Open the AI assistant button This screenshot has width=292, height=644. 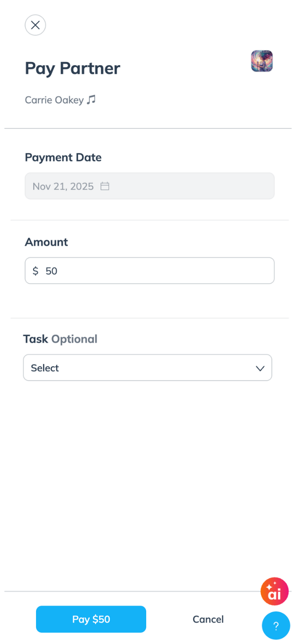click(x=274, y=591)
